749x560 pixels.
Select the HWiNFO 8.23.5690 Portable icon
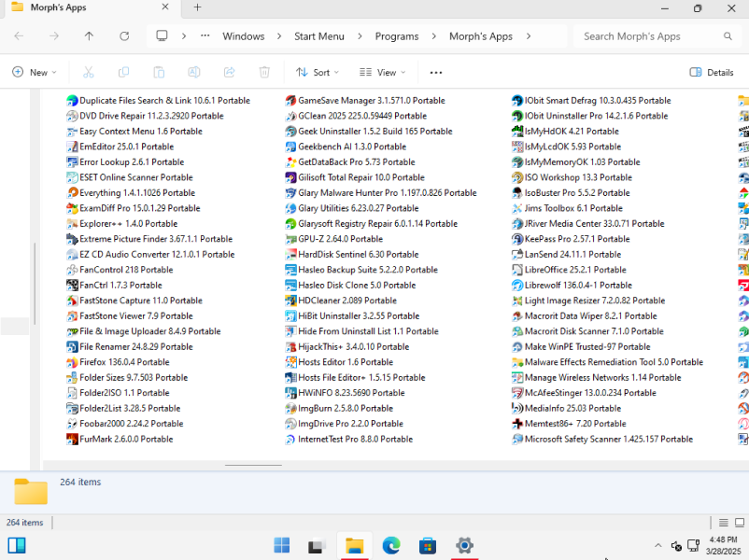[290, 393]
